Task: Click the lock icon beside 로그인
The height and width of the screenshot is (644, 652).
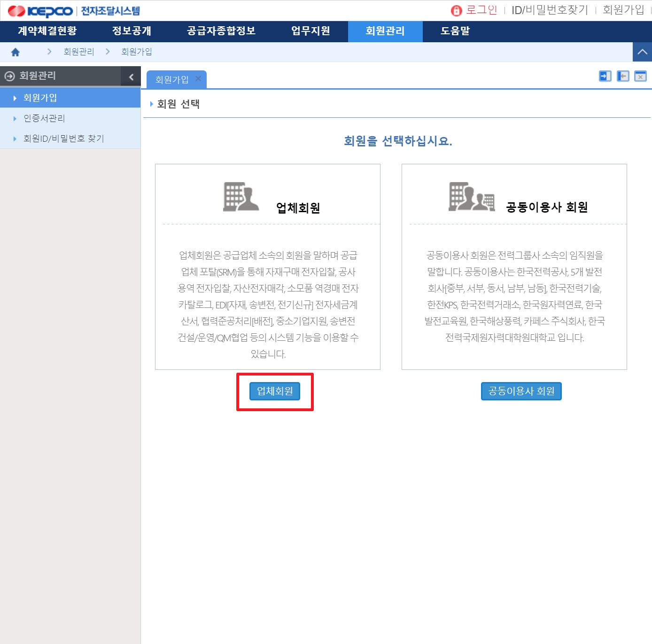Action: tap(457, 10)
